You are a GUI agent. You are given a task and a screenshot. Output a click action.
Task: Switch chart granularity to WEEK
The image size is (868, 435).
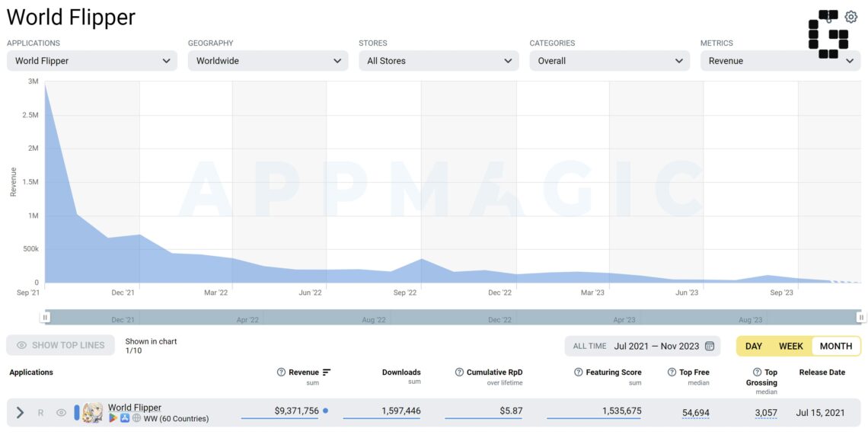click(790, 347)
